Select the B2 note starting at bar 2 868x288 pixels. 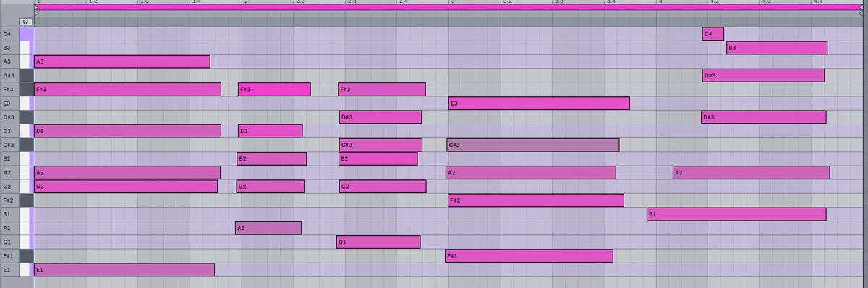click(272, 158)
